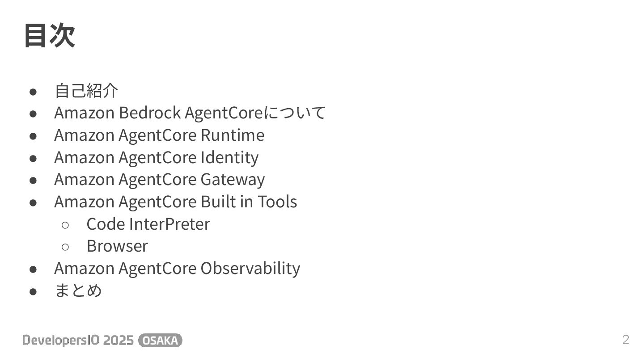Click the Browser sub-item
Viewport: 644px width, 362px height.
(x=117, y=246)
